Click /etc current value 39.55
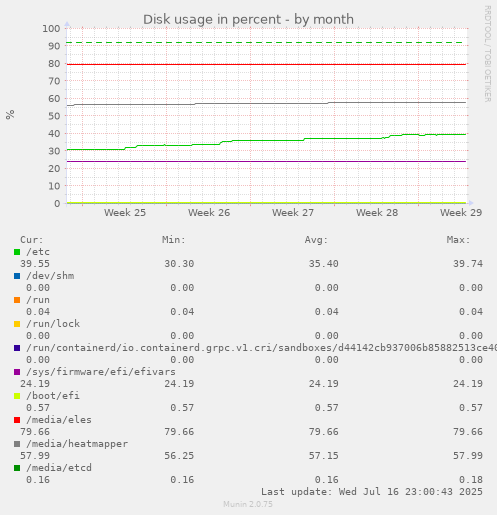The image size is (497, 515). [x=35, y=264]
